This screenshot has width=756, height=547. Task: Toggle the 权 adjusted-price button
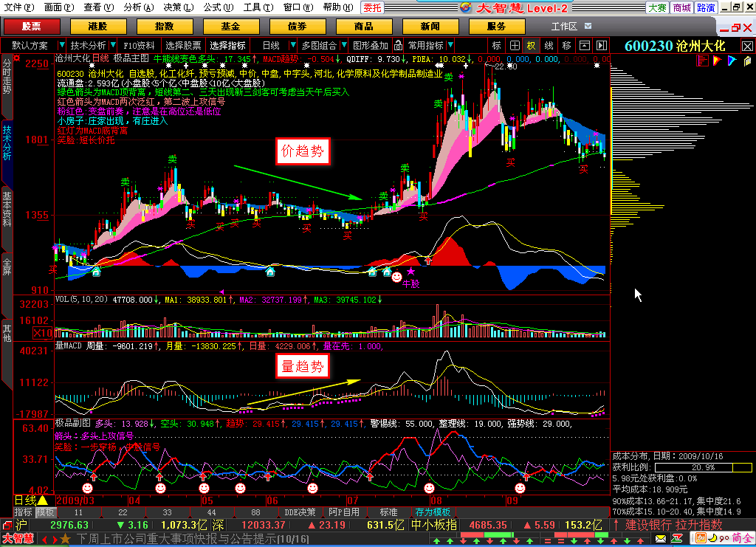tap(532, 45)
